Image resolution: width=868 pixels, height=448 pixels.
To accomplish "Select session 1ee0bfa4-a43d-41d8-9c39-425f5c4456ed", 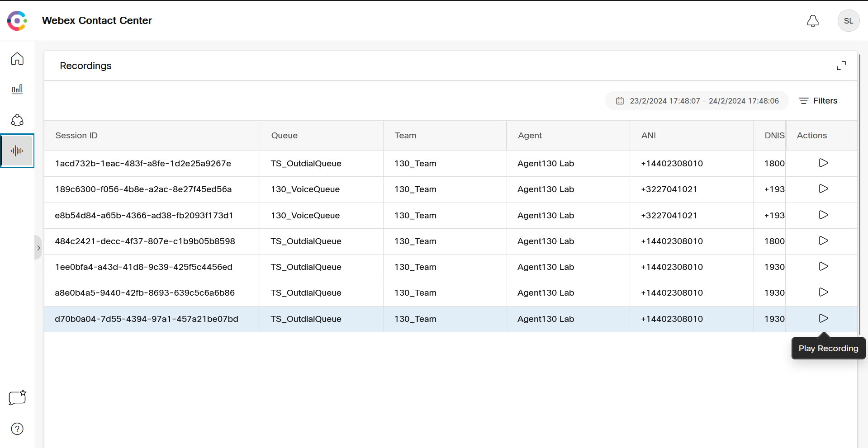I will [x=143, y=267].
